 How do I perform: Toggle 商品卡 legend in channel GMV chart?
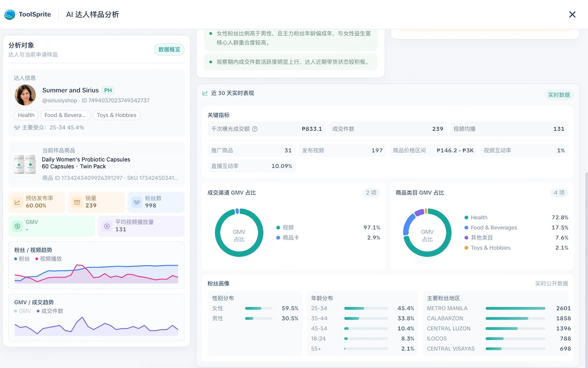(x=288, y=237)
